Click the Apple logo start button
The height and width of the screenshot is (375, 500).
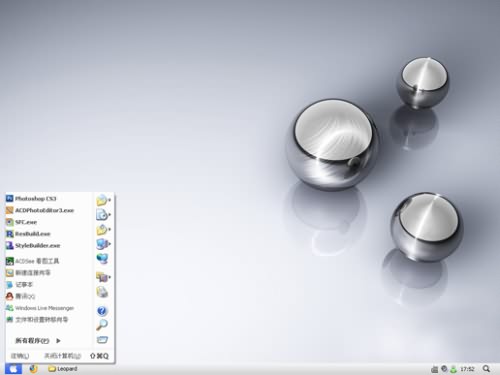tap(13, 369)
